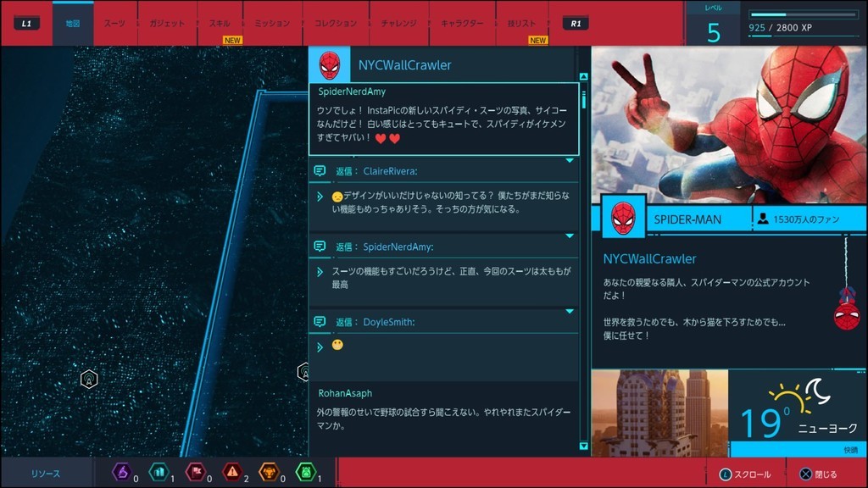868x488 pixels.
Task: Click the feed scrollbar down arrow
Action: tap(583, 446)
